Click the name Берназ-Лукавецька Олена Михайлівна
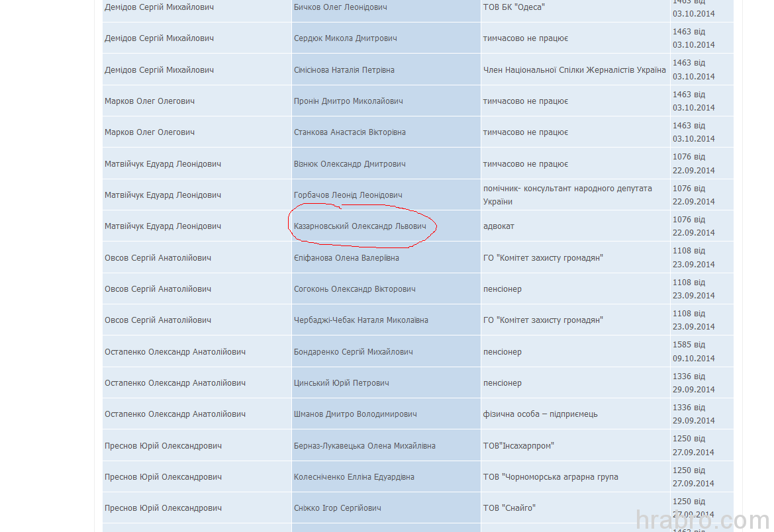The width and height of the screenshot is (774, 532). [364, 446]
